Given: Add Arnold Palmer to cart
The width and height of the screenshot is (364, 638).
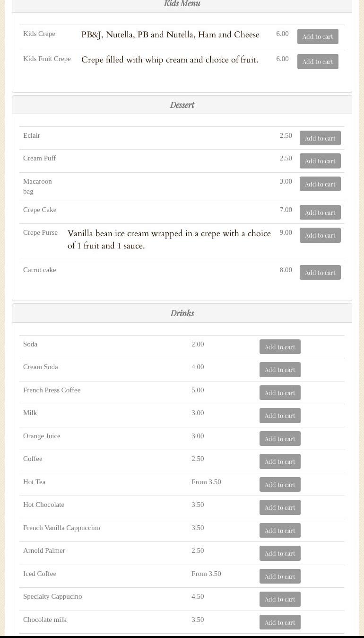Looking at the screenshot, I should (280, 553).
